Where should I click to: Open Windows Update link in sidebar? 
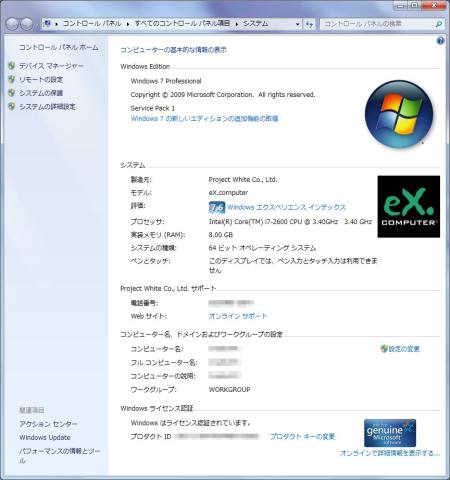click(45, 437)
